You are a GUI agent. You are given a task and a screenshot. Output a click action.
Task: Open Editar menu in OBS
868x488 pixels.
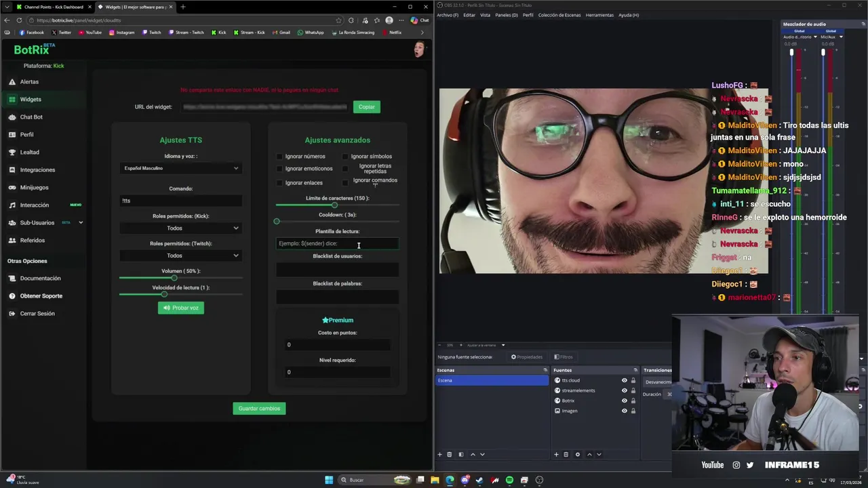tap(469, 15)
